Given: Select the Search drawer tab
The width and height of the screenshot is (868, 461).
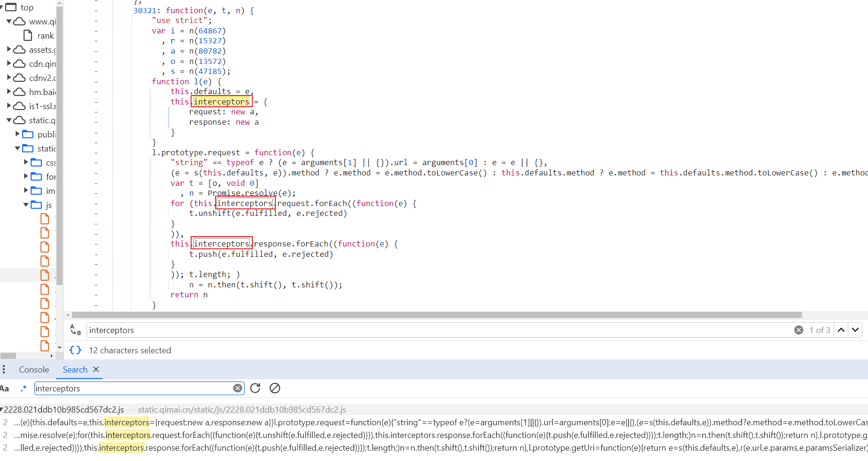Looking at the screenshot, I should point(75,369).
